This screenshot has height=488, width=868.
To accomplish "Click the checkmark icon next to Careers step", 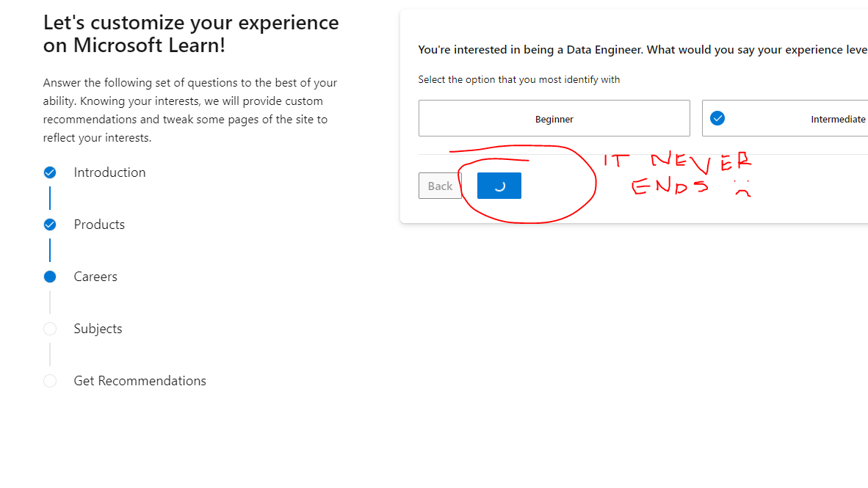I will click(50, 276).
